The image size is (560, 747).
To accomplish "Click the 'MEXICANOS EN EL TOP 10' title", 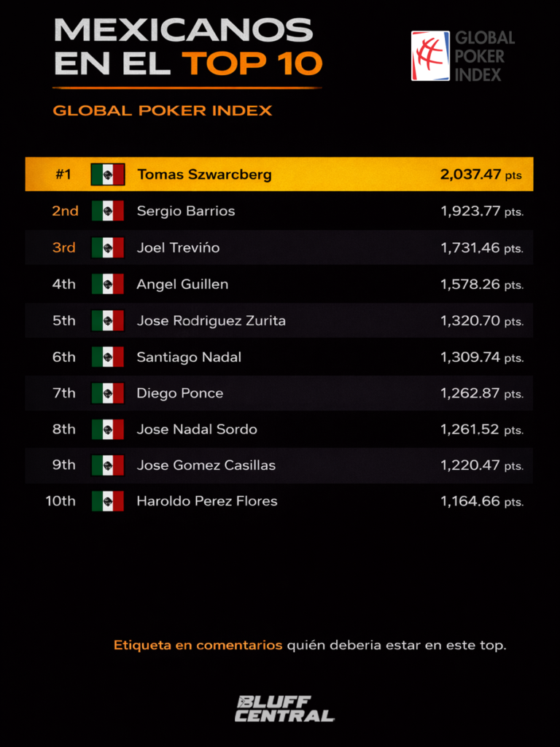I will click(187, 47).
